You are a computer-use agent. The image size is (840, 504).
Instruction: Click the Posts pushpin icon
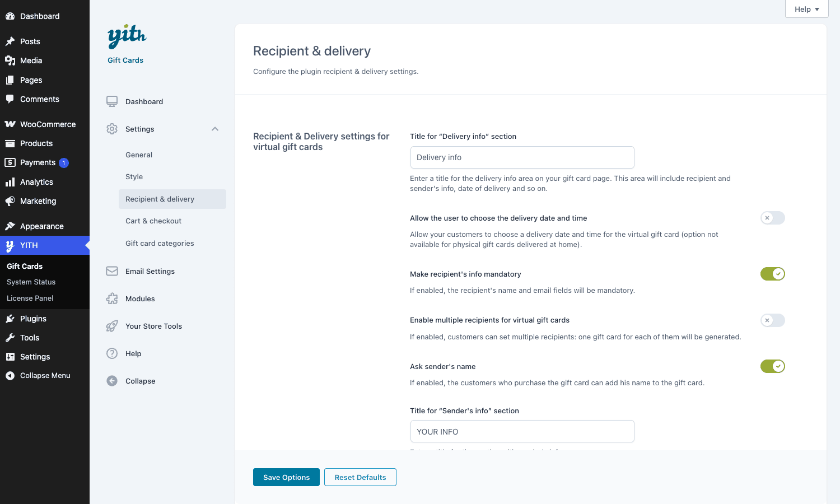pyautogui.click(x=10, y=41)
